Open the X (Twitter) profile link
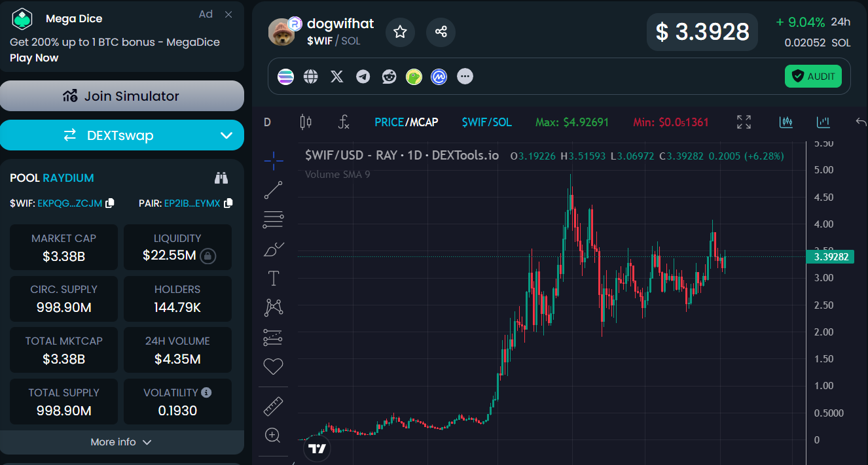Screen dimensions: 868x465 click(336, 77)
